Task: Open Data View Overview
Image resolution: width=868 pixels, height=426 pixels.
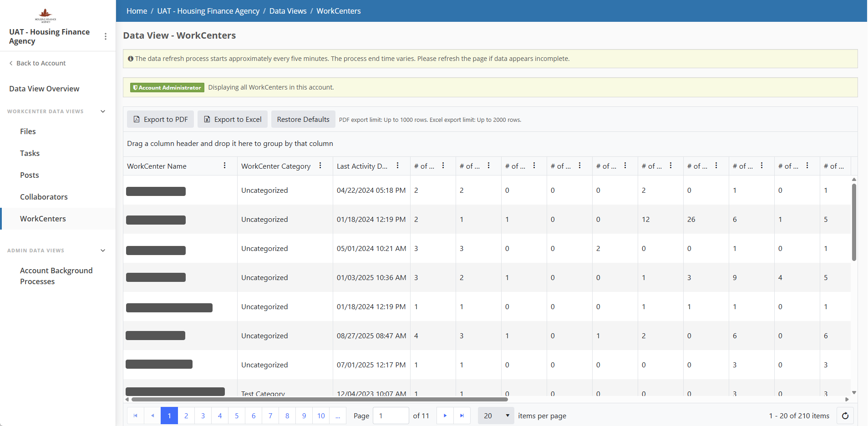Action: click(44, 89)
